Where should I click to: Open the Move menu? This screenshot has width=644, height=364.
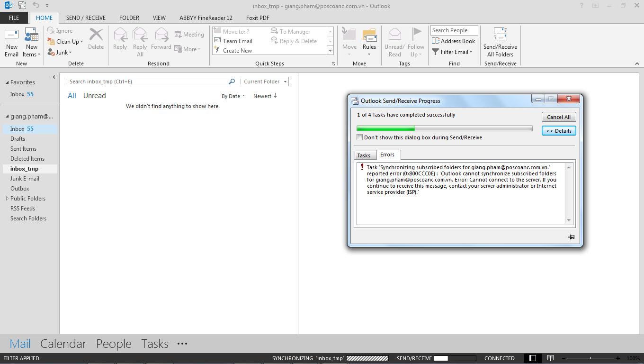349,42
